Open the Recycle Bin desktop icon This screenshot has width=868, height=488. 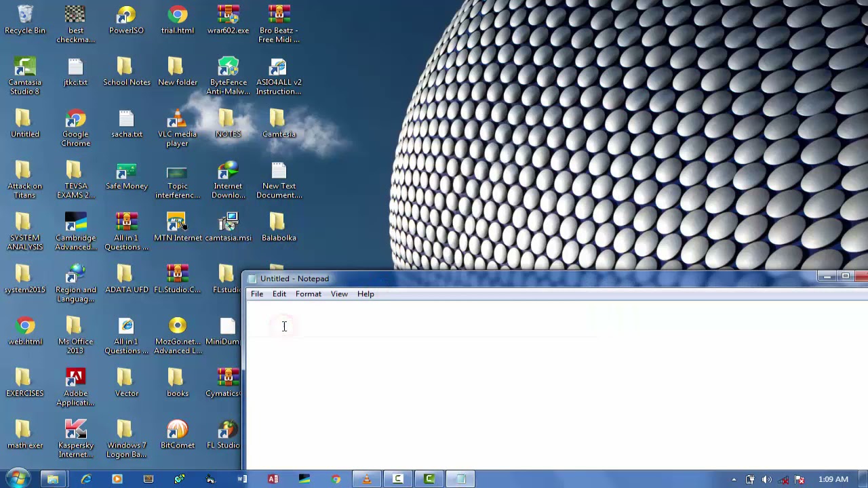click(25, 20)
